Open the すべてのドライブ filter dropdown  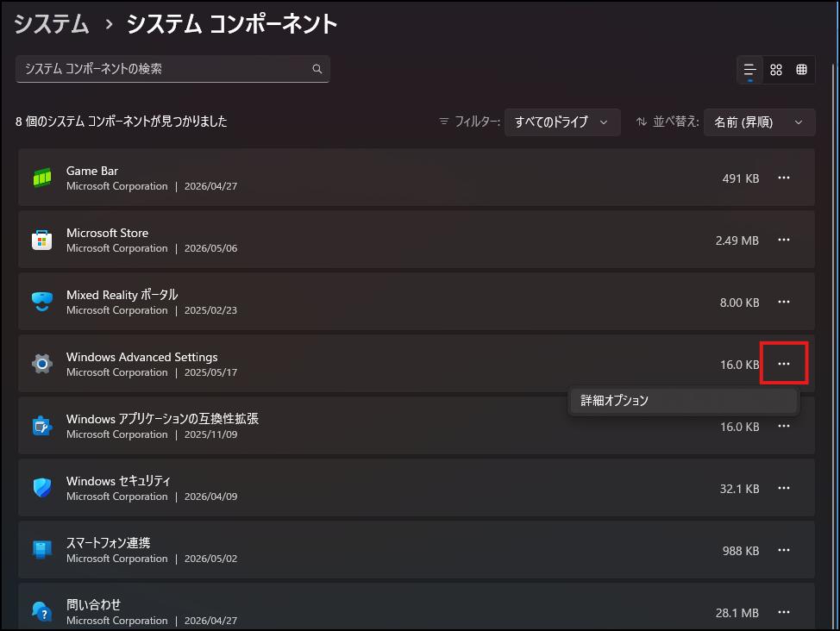(x=562, y=122)
